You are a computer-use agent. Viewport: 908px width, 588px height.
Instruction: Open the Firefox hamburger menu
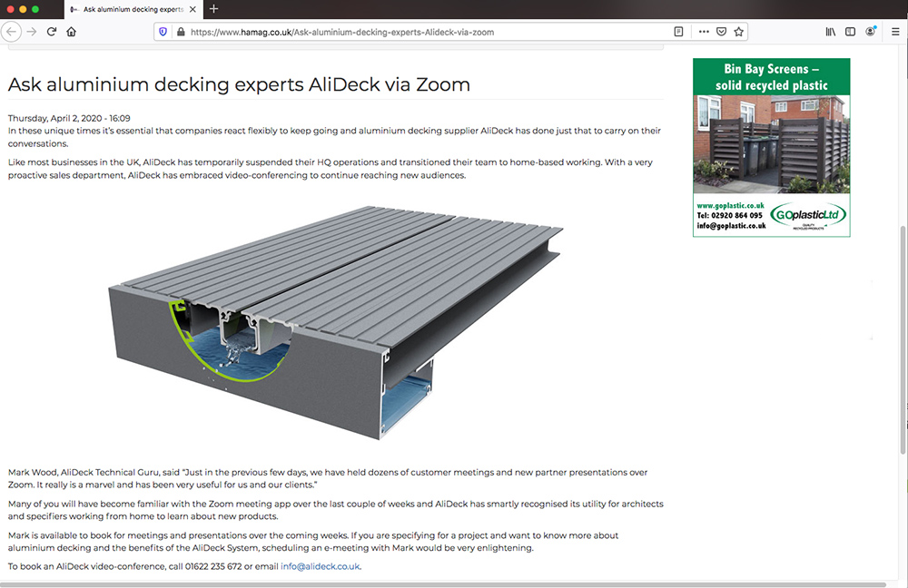(x=895, y=32)
